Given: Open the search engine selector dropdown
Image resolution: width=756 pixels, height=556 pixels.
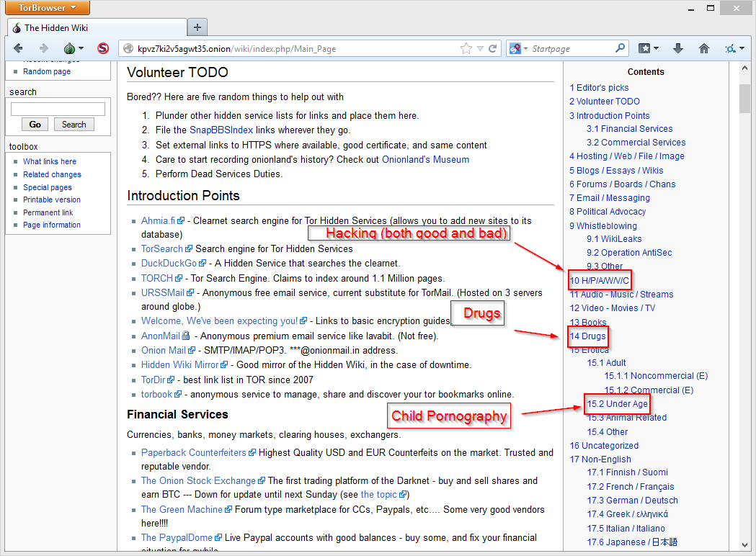Looking at the screenshot, I should pos(519,49).
